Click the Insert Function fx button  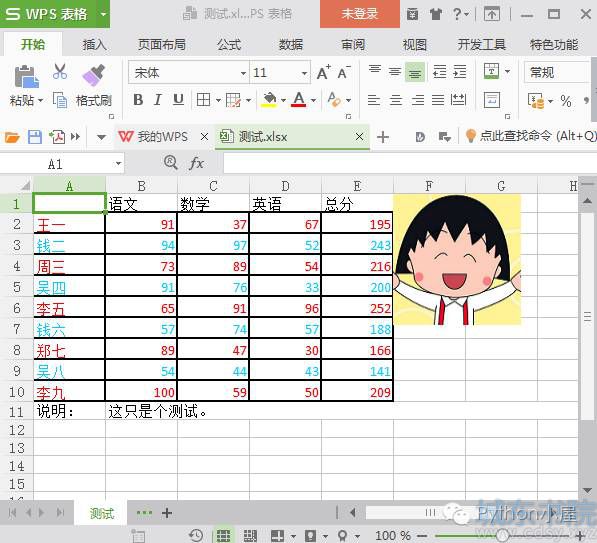[x=196, y=163]
